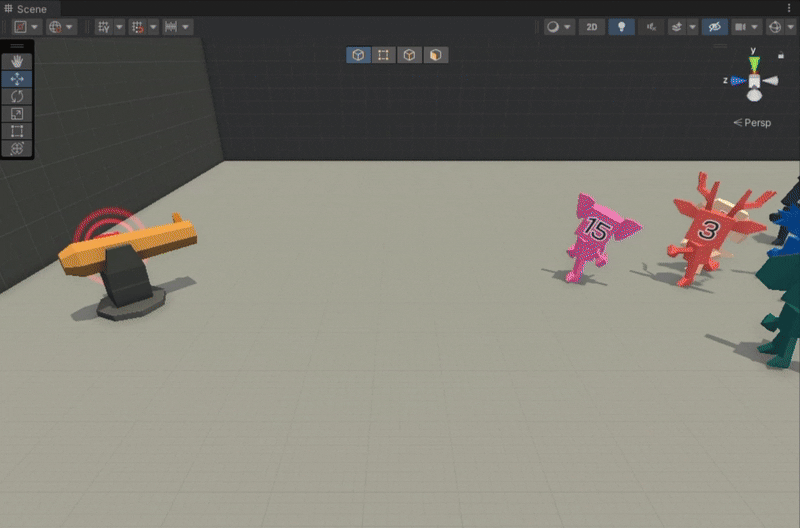Click the Tools overlay handle bar

[17, 46]
